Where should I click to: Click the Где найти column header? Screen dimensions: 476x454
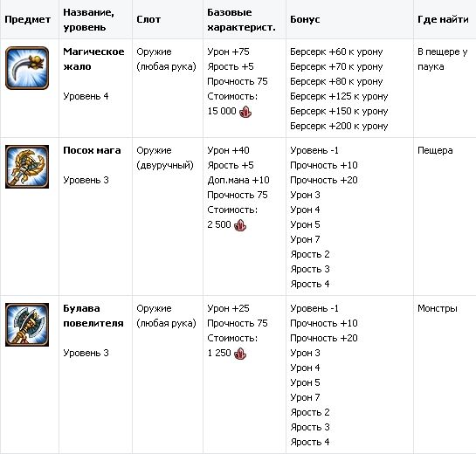pyautogui.click(x=443, y=20)
